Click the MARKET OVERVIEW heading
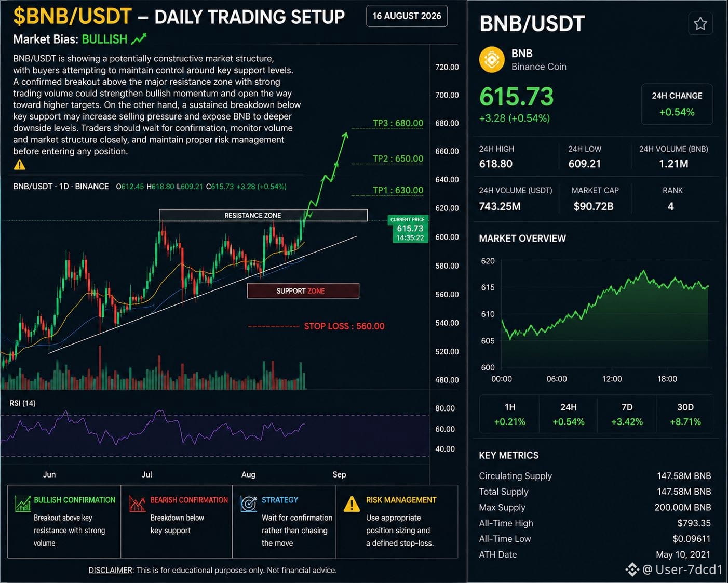The height and width of the screenshot is (583, 728). pos(522,239)
